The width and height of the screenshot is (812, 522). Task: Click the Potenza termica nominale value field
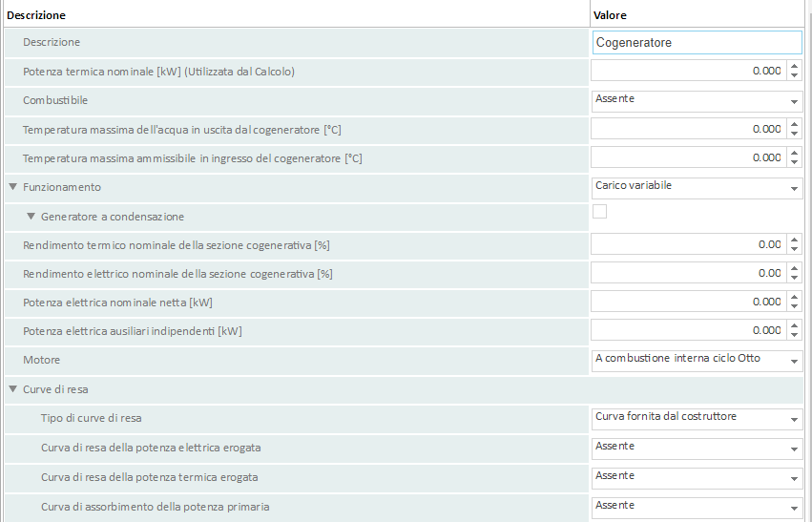689,71
